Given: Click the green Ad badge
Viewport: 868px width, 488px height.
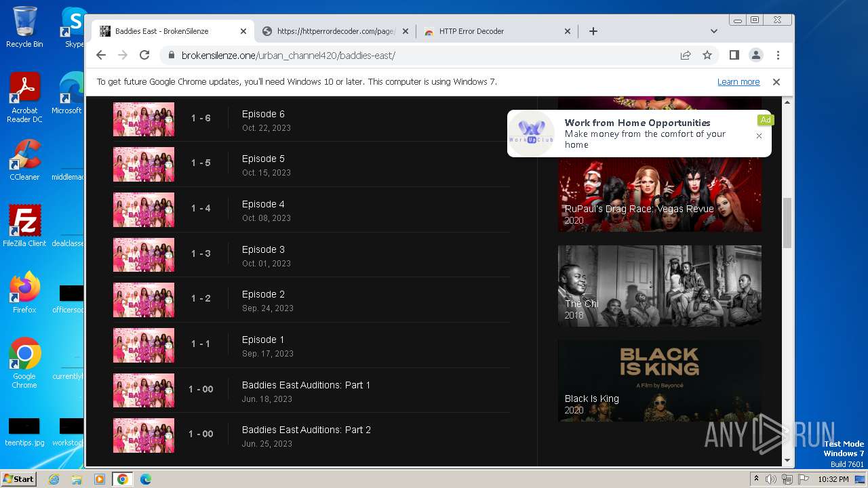Looking at the screenshot, I should pos(766,120).
